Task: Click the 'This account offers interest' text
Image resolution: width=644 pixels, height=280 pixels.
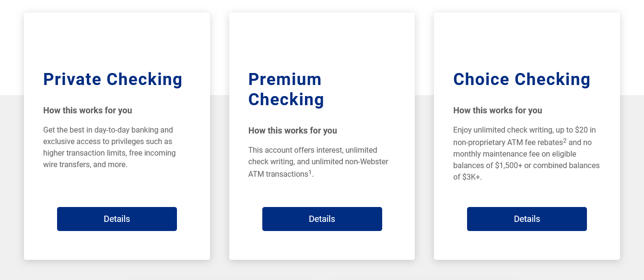Action: [x=296, y=150]
